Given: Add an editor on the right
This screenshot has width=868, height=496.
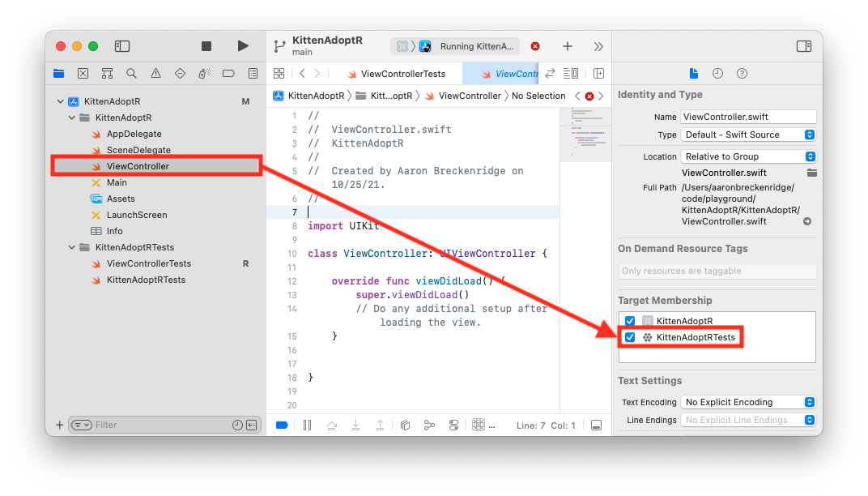Looking at the screenshot, I should tap(598, 73).
